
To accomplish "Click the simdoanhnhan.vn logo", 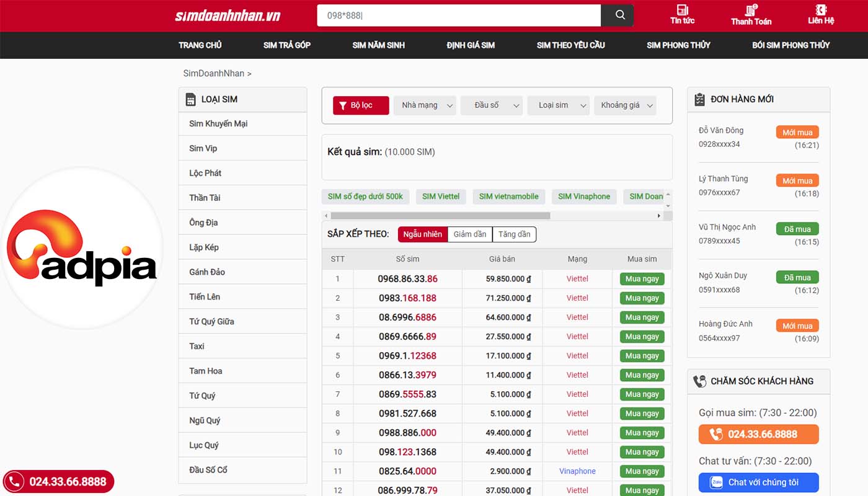I will [228, 15].
